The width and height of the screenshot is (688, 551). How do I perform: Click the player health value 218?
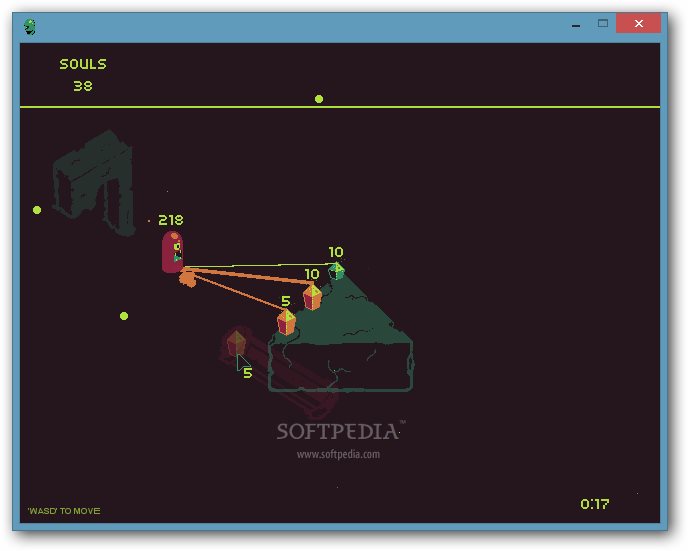pos(171,220)
